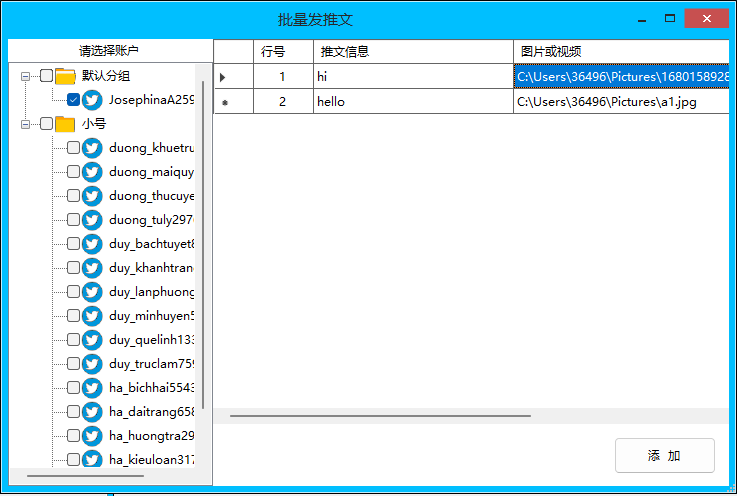Click Twitter icon beside ha_kieuloan317 account
Viewport: 737px width, 496px height.
point(92,459)
